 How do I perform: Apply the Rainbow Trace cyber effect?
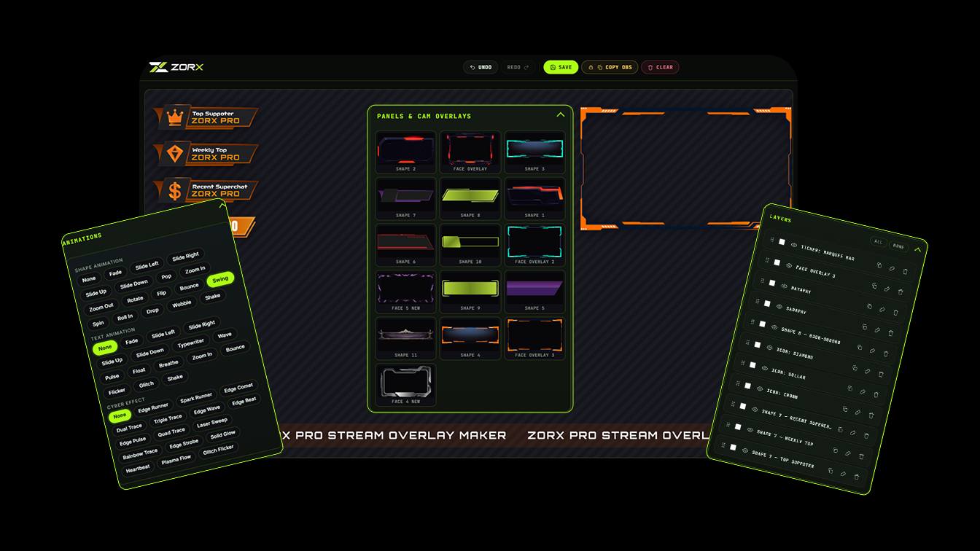click(139, 453)
